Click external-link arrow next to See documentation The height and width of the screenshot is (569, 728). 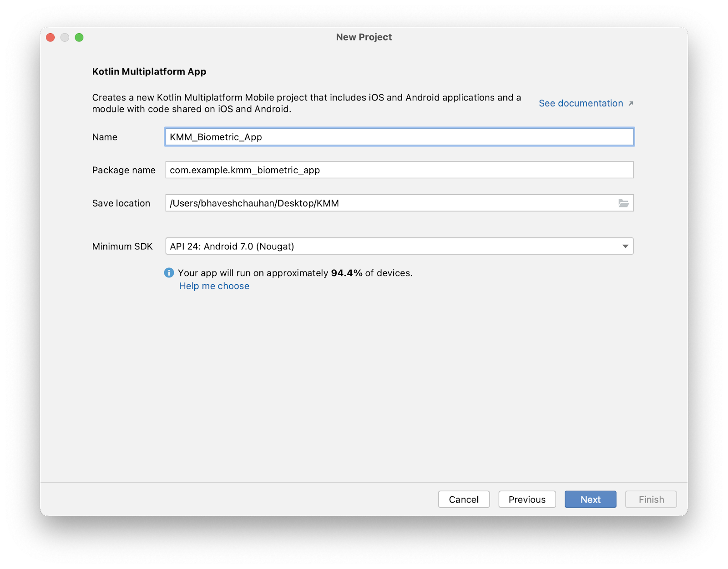(x=631, y=103)
